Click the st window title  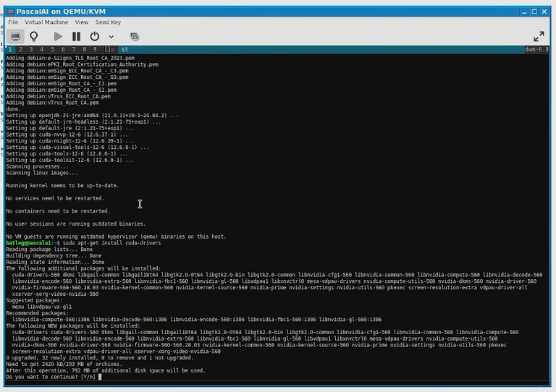[125, 50]
